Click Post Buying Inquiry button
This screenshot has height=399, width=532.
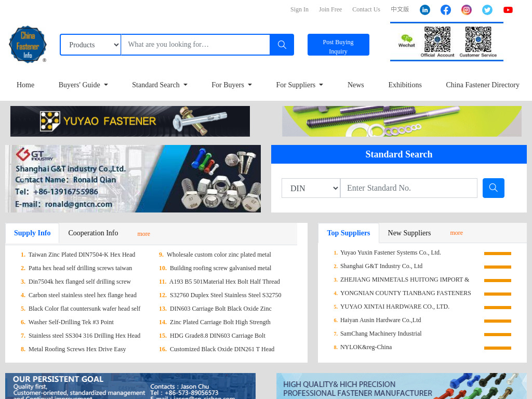tap(338, 45)
